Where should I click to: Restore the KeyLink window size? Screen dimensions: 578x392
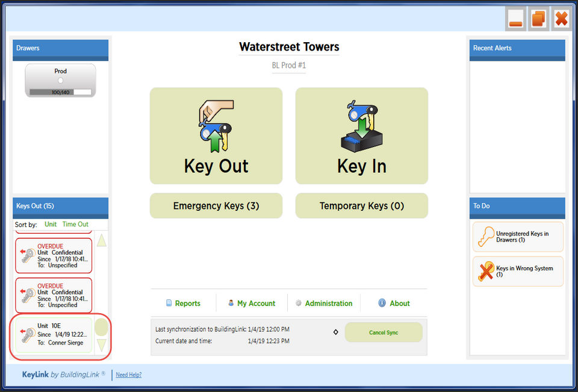point(538,19)
